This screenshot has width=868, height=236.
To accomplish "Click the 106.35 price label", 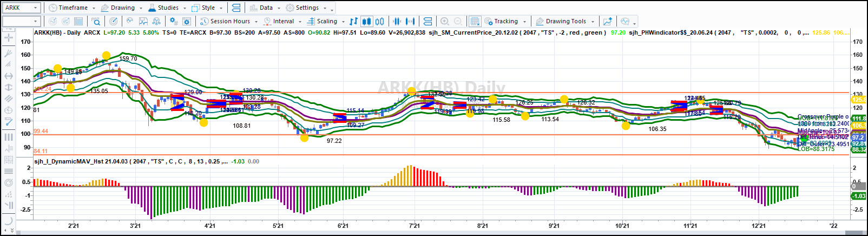I will pos(657,129).
